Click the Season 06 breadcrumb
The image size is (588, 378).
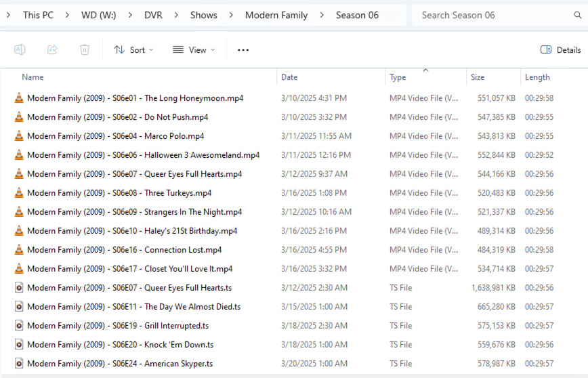(357, 15)
